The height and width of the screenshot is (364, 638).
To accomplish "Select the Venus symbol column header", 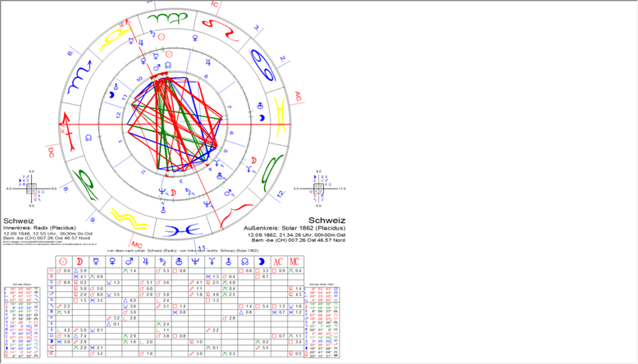I will [112, 262].
